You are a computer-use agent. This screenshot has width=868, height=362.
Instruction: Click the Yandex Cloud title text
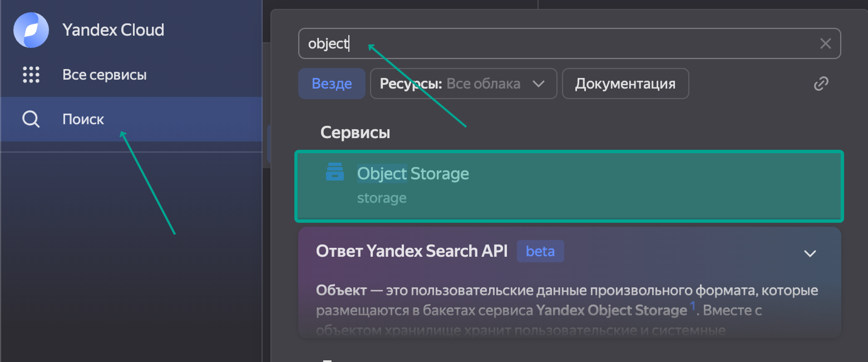[113, 30]
